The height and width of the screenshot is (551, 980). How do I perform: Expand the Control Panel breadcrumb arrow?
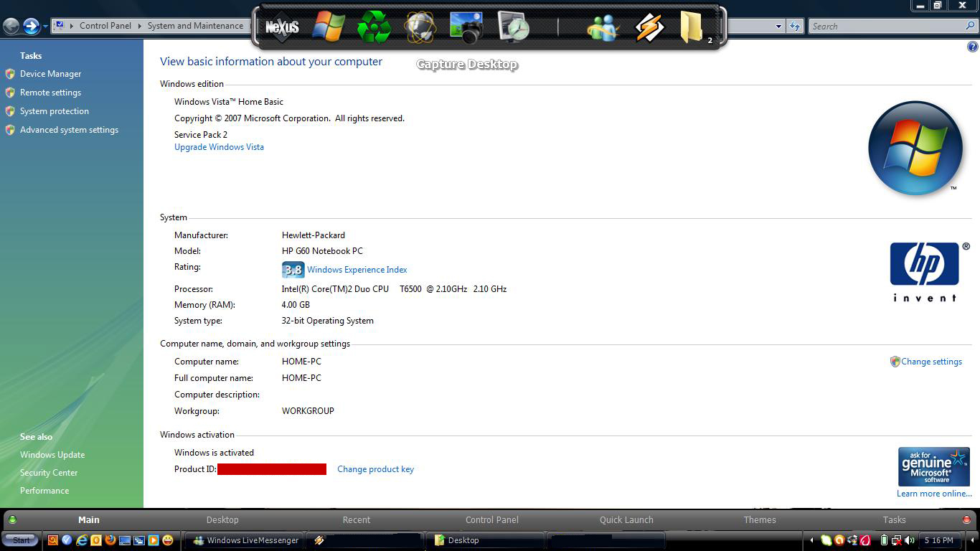coord(139,26)
